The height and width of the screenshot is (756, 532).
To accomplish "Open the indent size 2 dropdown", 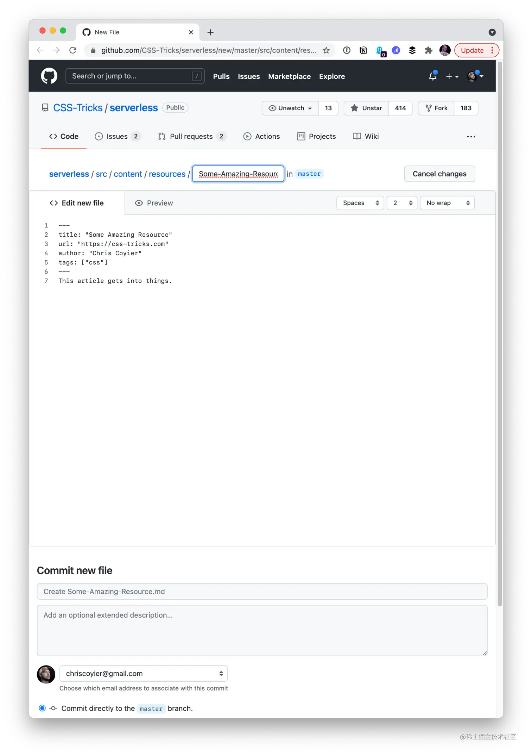I will point(402,203).
